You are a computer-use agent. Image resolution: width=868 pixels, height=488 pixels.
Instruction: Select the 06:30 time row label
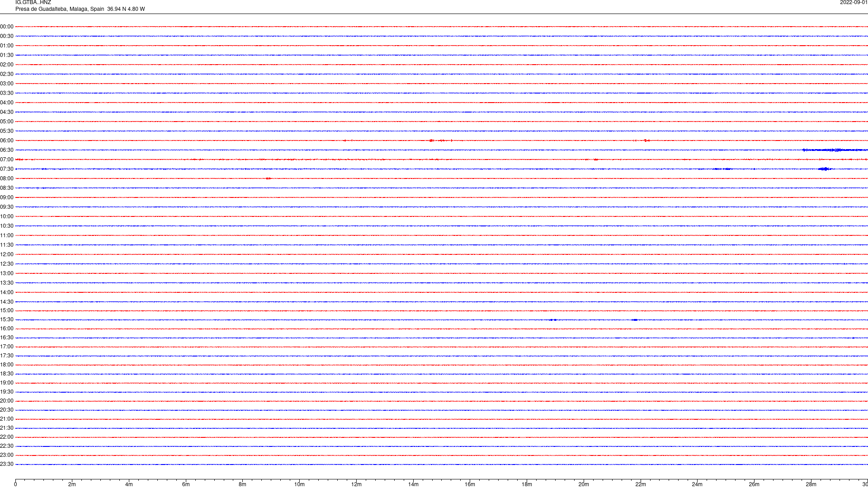[7, 150]
